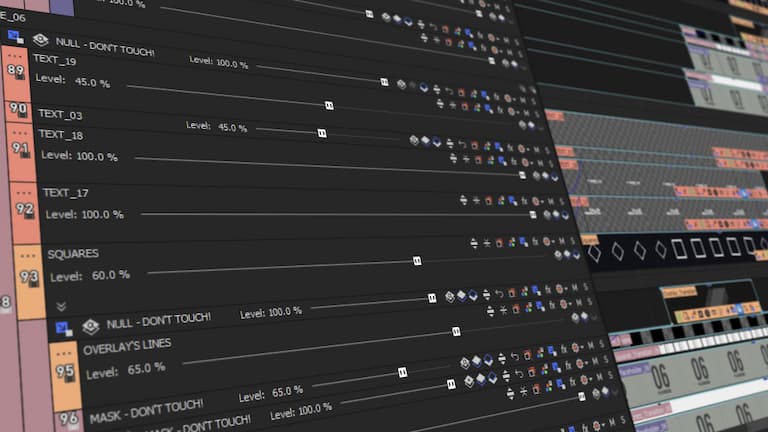The height and width of the screenshot is (432, 768).
Task: Solo the SQUARES track
Action: (x=573, y=240)
